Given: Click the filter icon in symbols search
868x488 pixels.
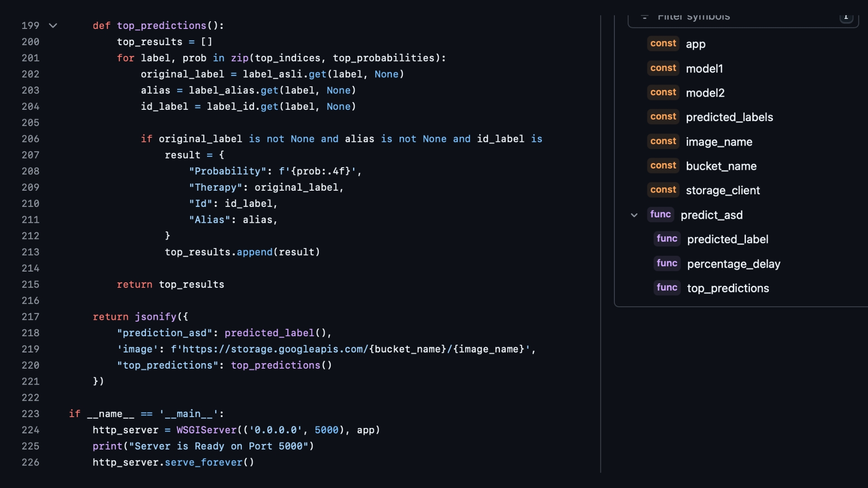Looking at the screenshot, I should (x=645, y=17).
